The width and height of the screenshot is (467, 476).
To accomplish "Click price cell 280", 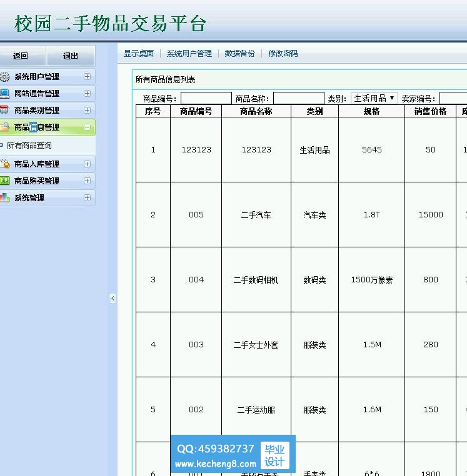I will (430, 345).
